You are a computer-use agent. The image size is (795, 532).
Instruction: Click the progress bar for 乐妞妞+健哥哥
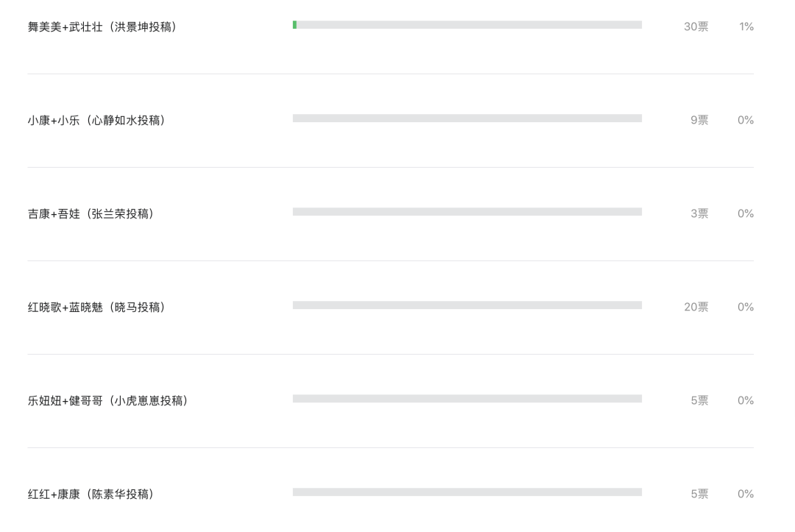[x=467, y=399]
